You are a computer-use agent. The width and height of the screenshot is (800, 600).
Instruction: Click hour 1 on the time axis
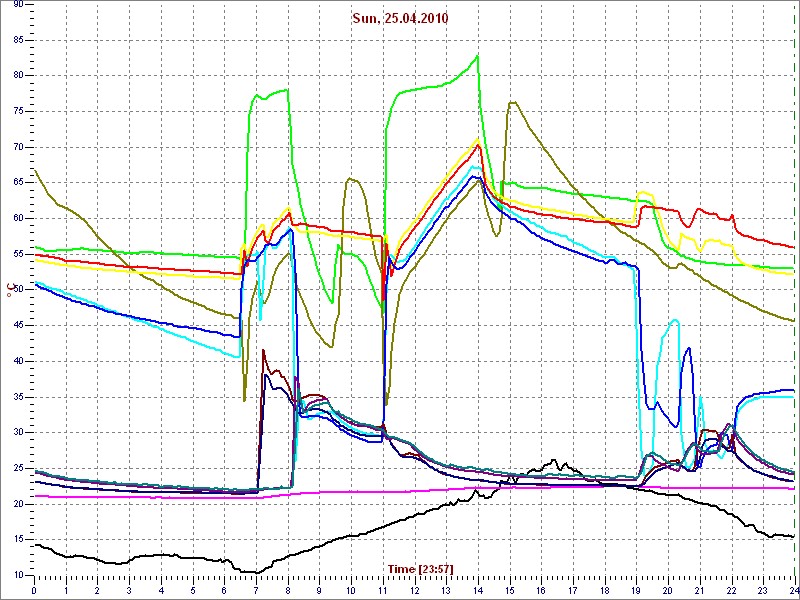(66, 590)
